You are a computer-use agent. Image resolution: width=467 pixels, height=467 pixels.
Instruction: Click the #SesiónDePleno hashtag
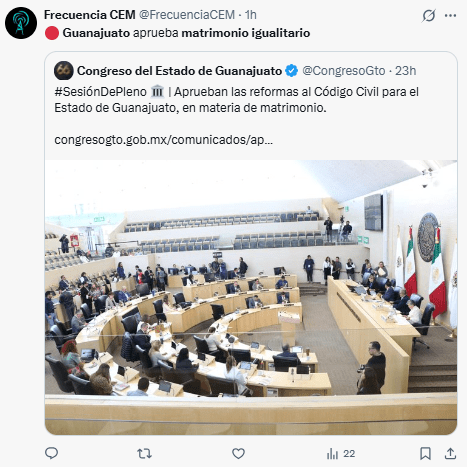(100, 92)
